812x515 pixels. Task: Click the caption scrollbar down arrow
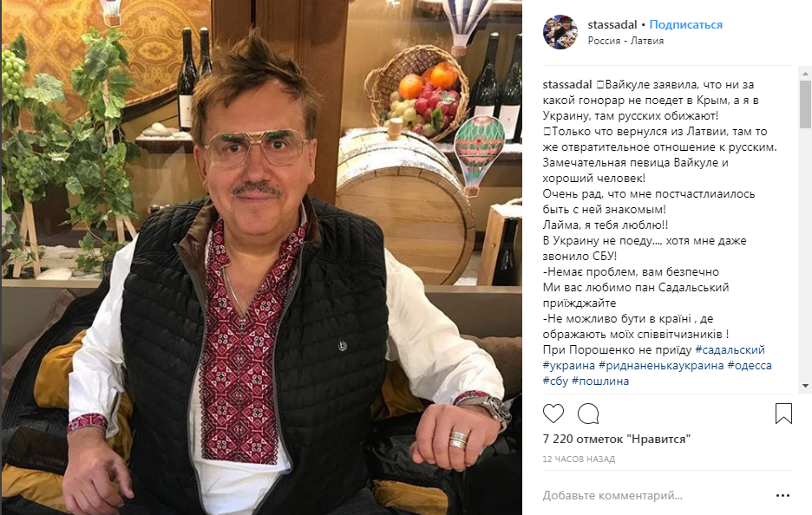(806, 386)
